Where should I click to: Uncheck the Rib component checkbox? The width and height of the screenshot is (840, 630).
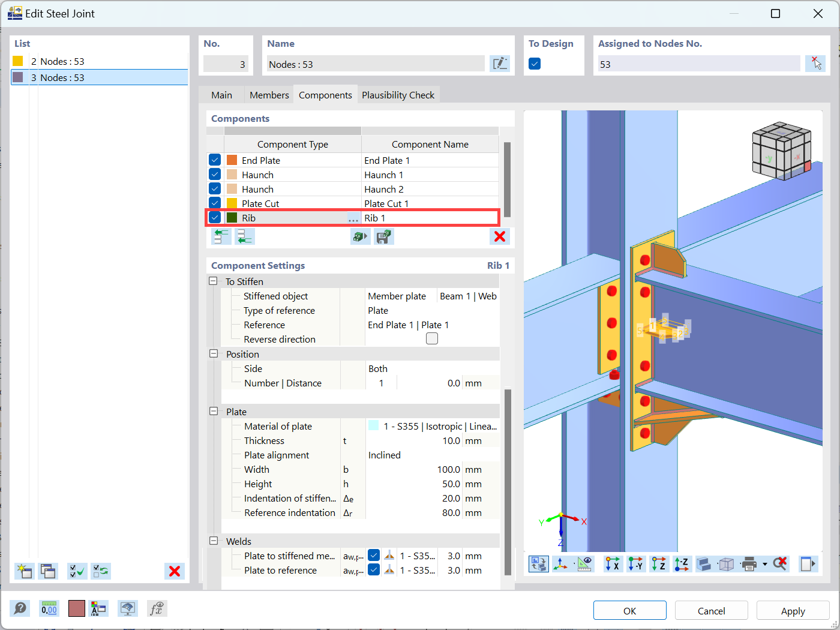click(215, 218)
